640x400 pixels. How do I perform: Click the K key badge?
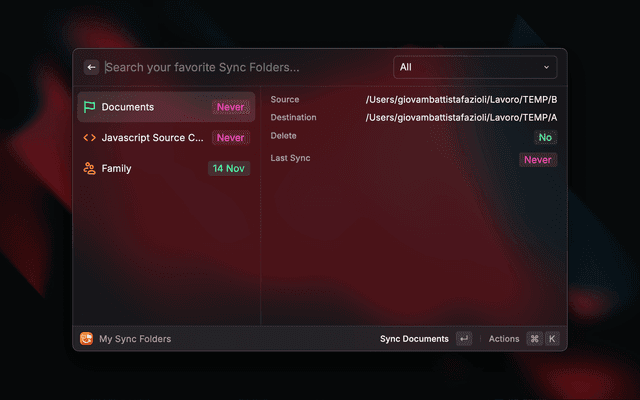tap(551, 339)
